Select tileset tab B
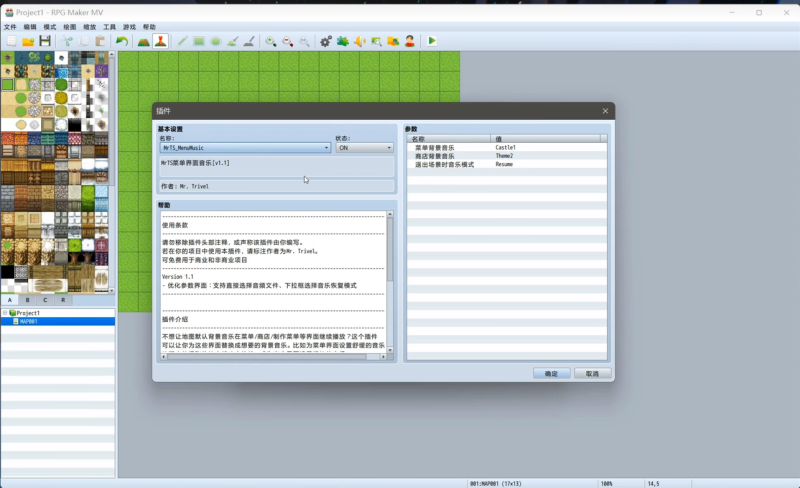The height and width of the screenshot is (488, 800). tap(28, 300)
